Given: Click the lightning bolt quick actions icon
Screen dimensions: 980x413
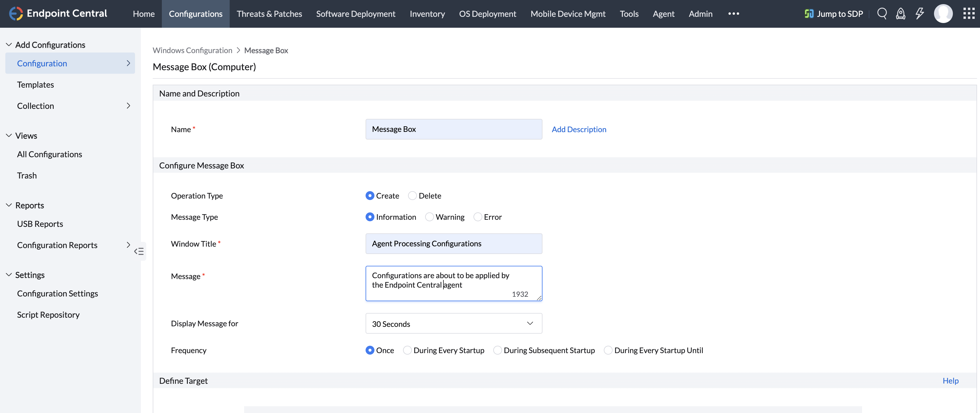Looking at the screenshot, I should [919, 14].
